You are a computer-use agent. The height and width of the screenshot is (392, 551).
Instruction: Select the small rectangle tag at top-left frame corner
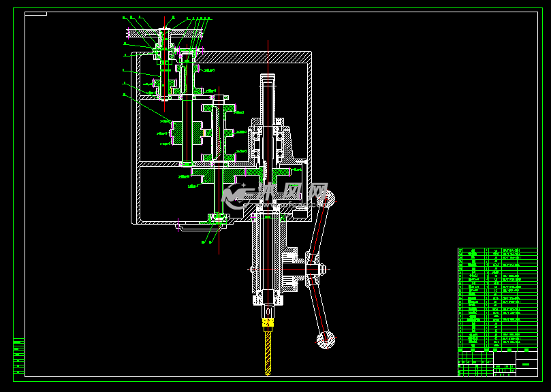tap(36, 14)
